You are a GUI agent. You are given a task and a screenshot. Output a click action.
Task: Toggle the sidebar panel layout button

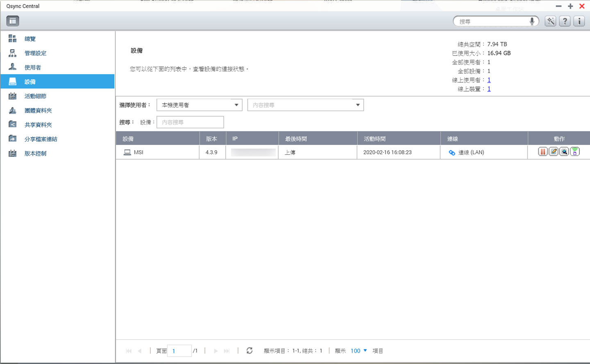[13, 21]
